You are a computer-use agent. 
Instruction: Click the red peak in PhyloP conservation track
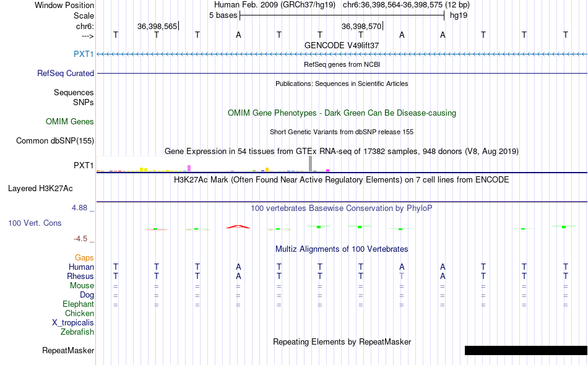[x=238, y=226]
